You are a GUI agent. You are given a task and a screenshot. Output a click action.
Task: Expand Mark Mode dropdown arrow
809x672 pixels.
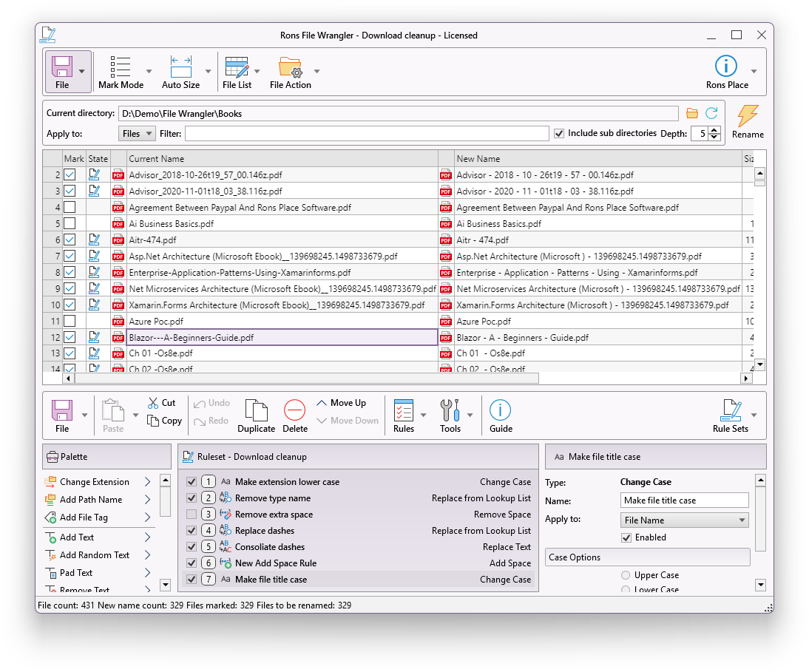point(149,72)
